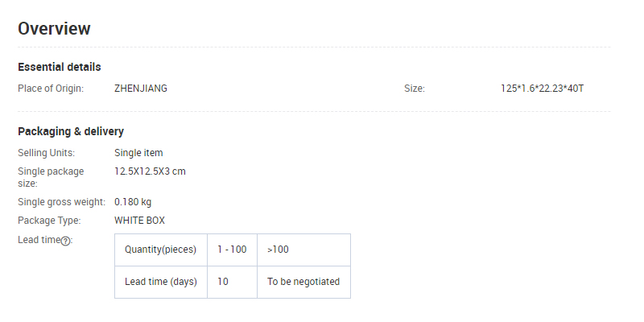Click the To be negotiated cell
This screenshot has width=644, height=322.
click(x=303, y=282)
